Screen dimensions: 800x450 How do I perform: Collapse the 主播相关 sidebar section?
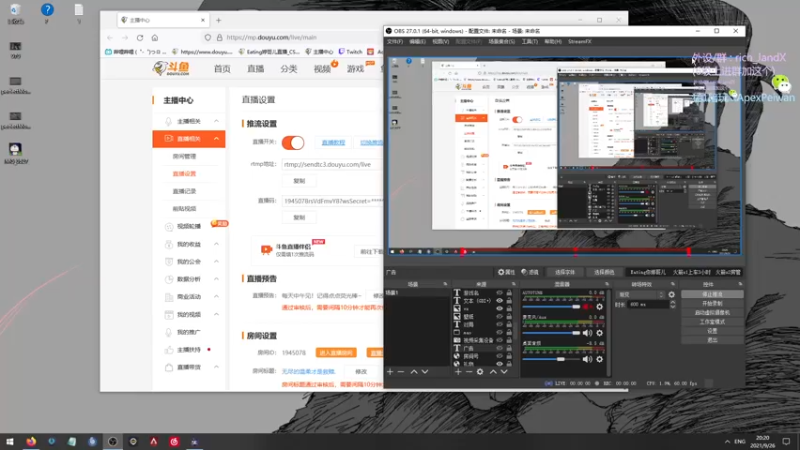pyautogui.click(x=216, y=121)
